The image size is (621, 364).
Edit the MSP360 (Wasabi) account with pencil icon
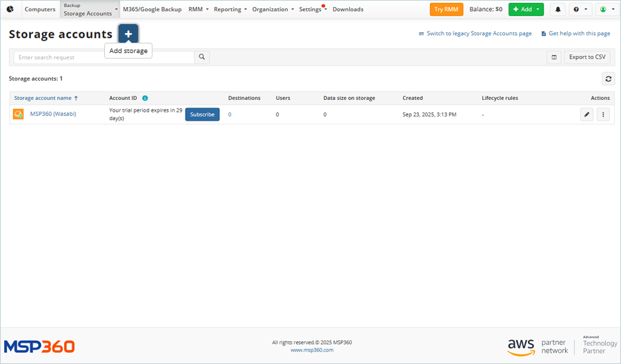point(586,114)
